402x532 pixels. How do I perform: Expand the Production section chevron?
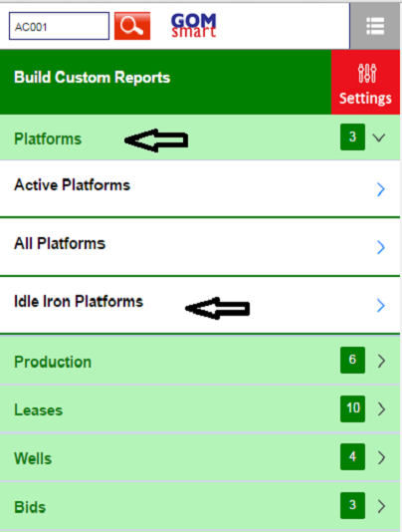pos(381,361)
